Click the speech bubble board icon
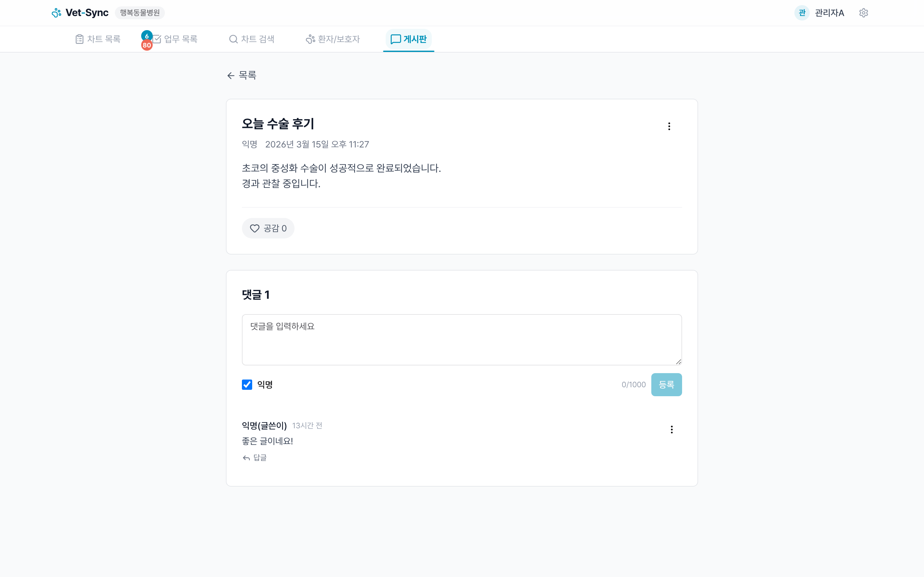 [395, 38]
